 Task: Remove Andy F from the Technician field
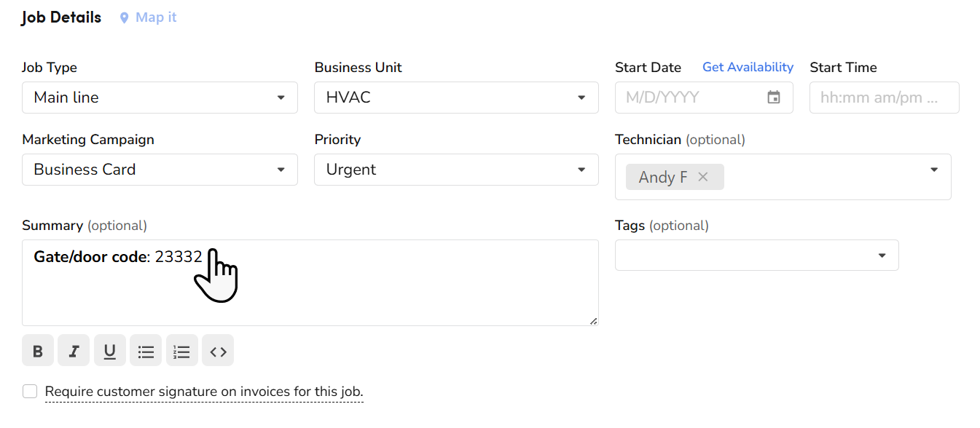coord(702,176)
